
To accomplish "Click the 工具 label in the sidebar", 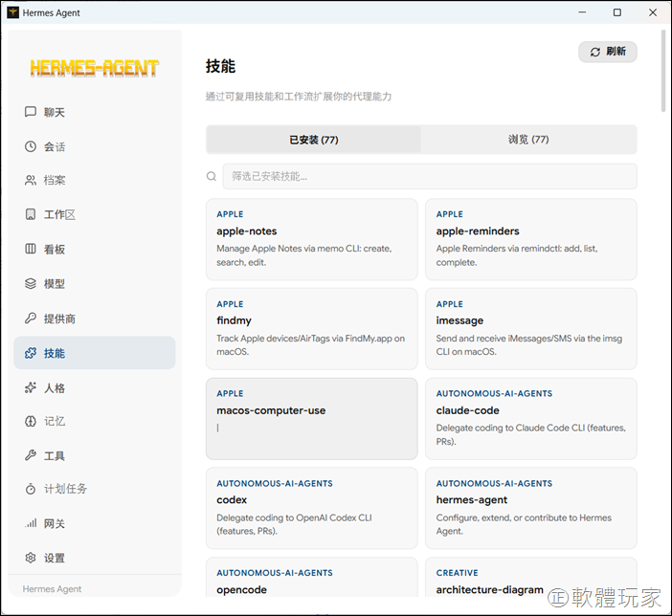I will point(55,456).
